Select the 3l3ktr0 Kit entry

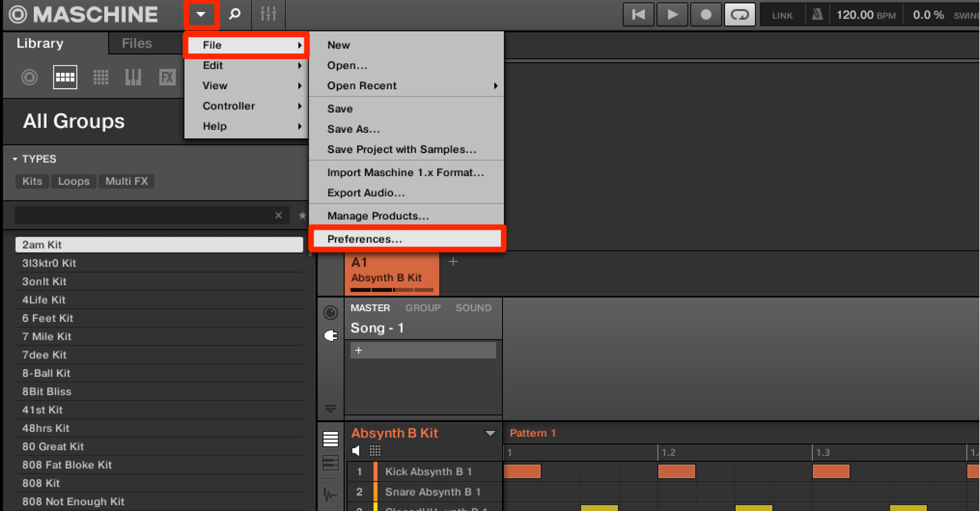(x=159, y=263)
